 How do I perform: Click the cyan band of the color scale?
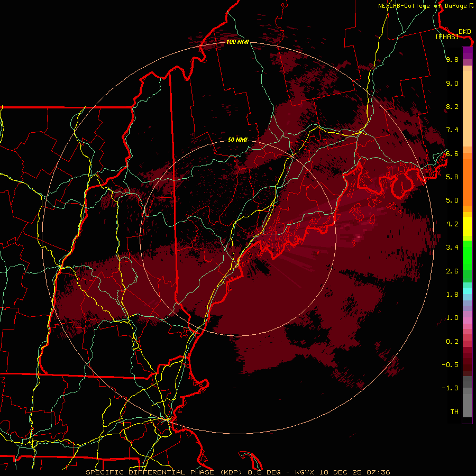point(467,291)
